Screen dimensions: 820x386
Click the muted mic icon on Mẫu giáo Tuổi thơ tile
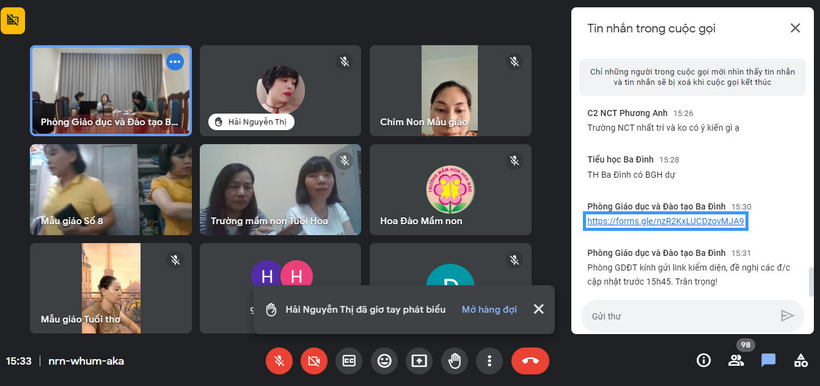(175, 259)
